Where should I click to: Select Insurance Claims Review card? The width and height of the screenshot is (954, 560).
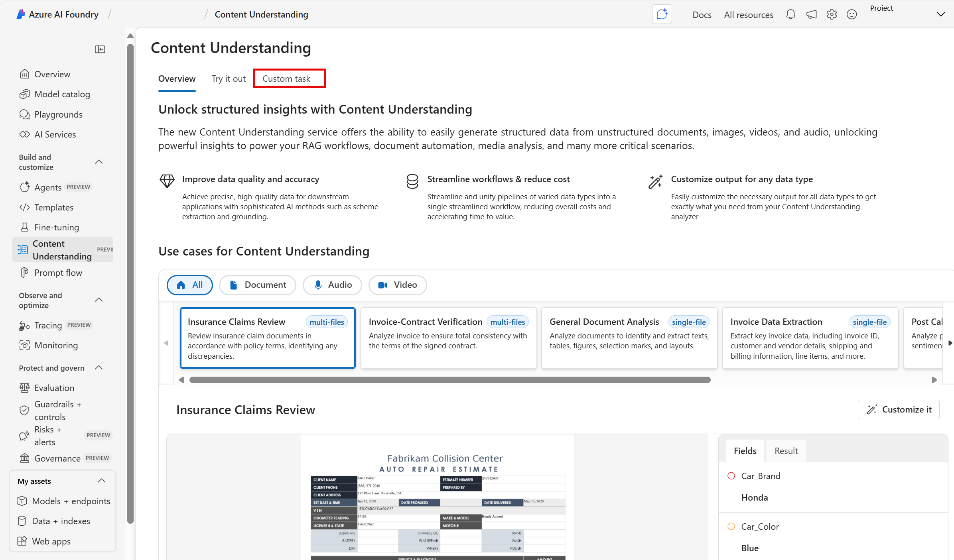(268, 338)
